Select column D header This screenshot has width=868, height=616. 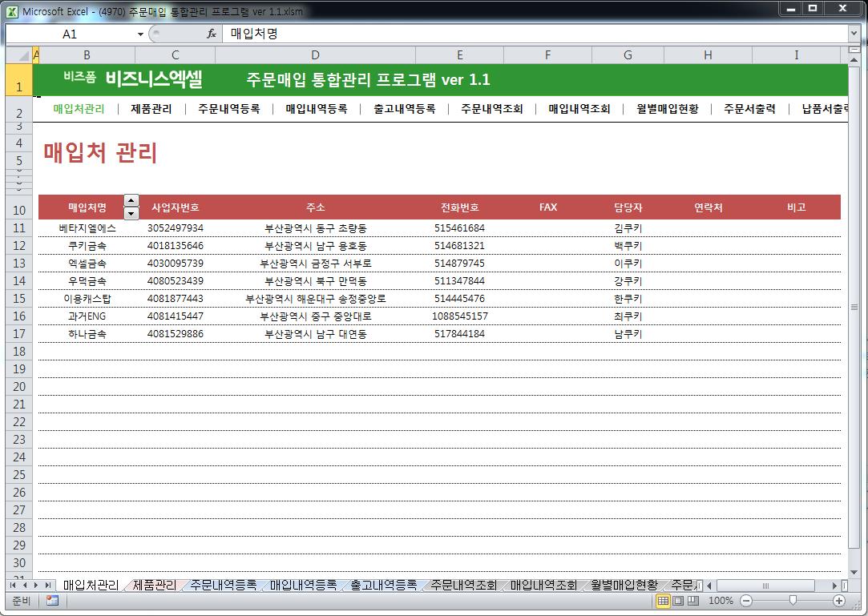click(315, 54)
